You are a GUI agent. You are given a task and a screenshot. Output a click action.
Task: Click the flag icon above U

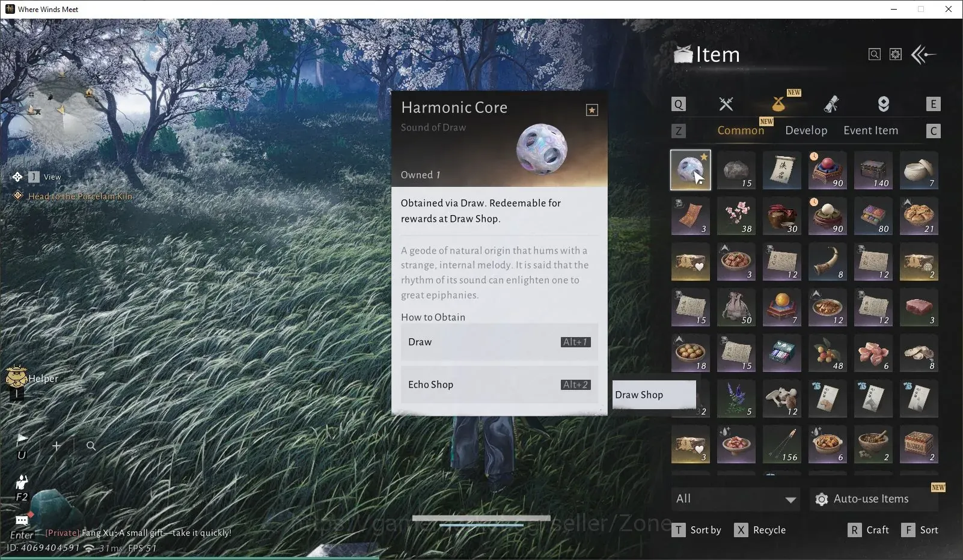pyautogui.click(x=22, y=439)
